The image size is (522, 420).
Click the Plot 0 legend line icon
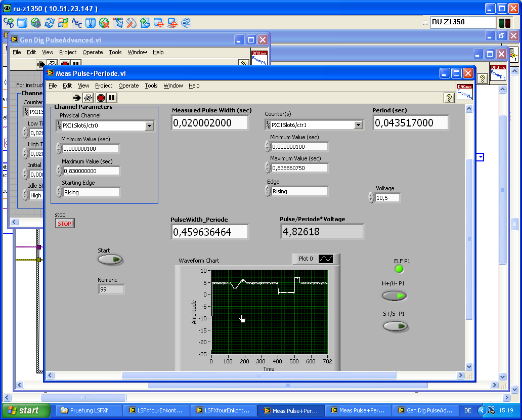tap(325, 259)
